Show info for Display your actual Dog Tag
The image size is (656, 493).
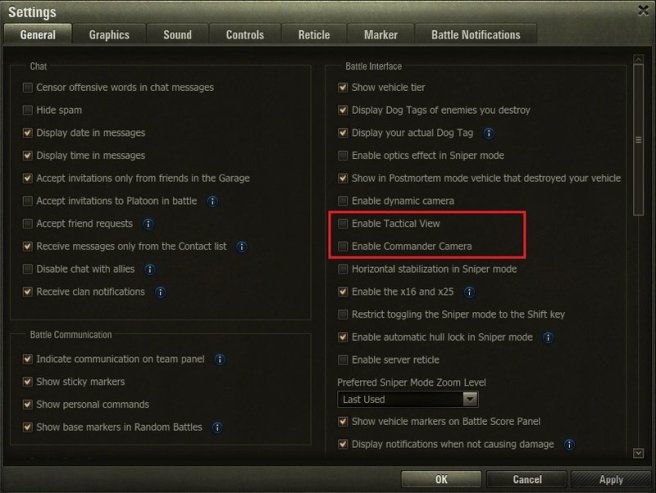pyautogui.click(x=488, y=133)
